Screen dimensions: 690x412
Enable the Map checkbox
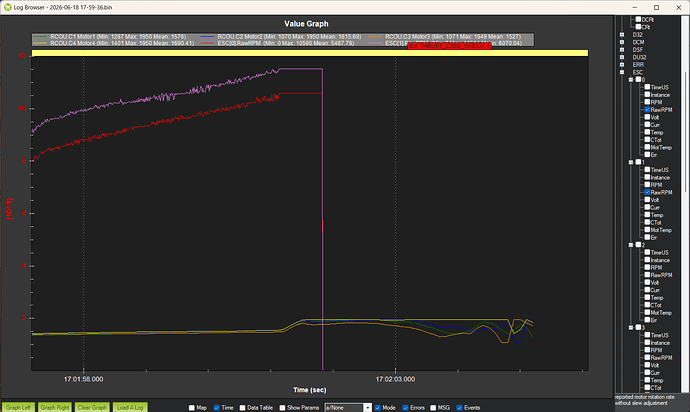[191, 408]
